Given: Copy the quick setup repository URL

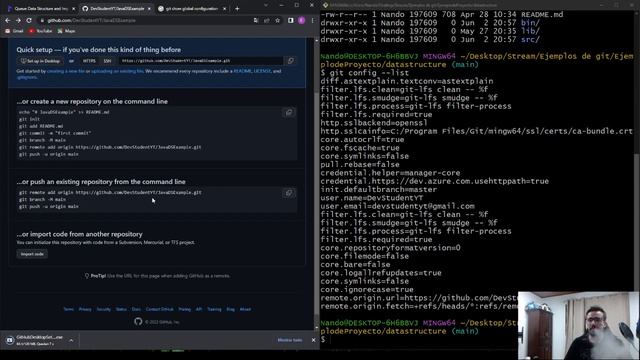Looking at the screenshot, I should 291,61.
